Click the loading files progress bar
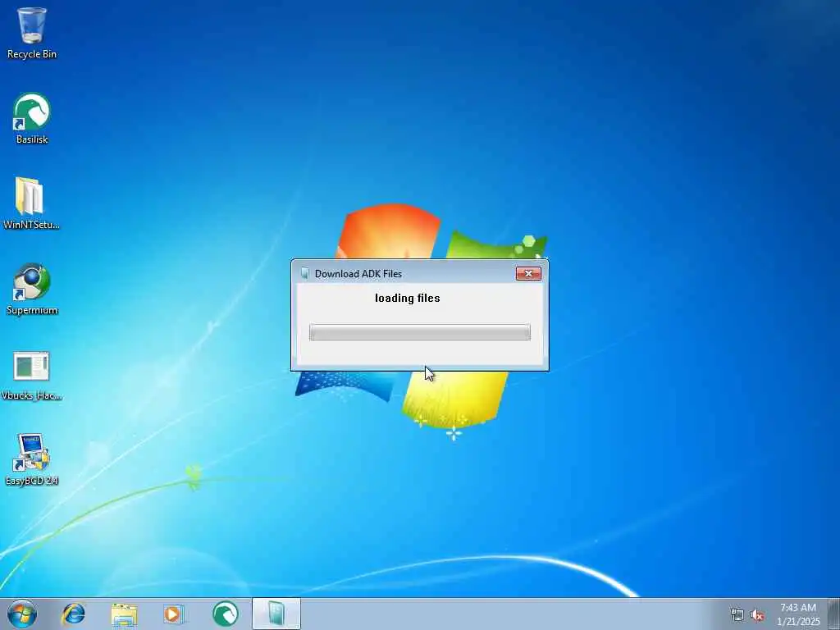Screen dimensions: 840x630 [419, 332]
